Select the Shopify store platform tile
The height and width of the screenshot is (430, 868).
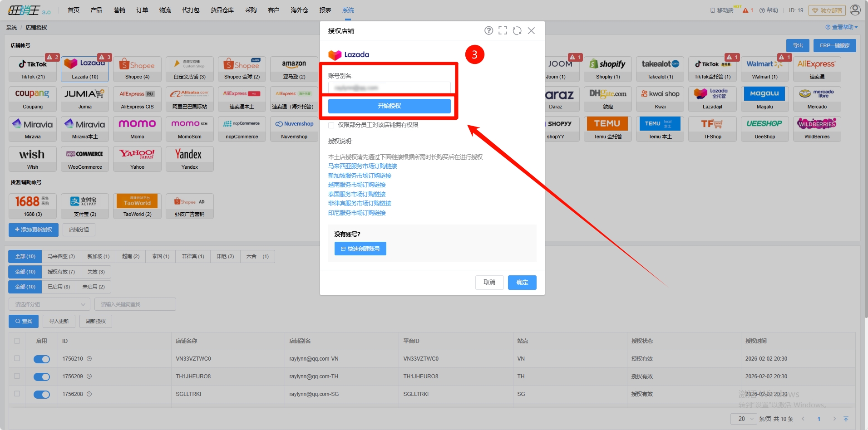pyautogui.click(x=607, y=69)
